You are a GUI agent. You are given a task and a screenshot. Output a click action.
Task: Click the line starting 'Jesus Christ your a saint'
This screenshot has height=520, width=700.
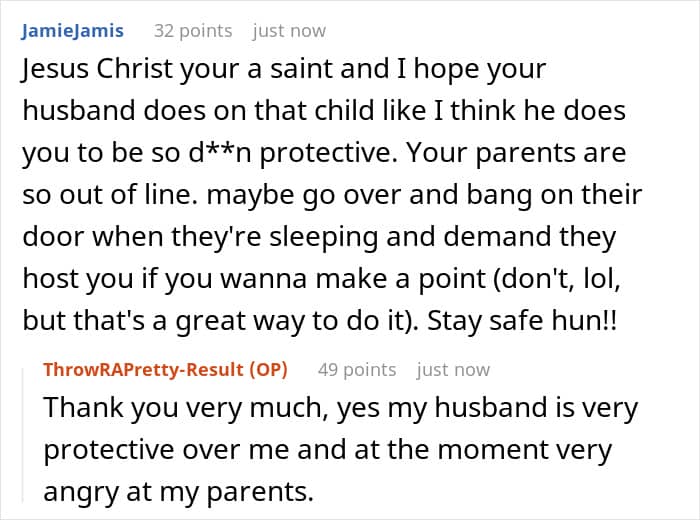pos(284,70)
